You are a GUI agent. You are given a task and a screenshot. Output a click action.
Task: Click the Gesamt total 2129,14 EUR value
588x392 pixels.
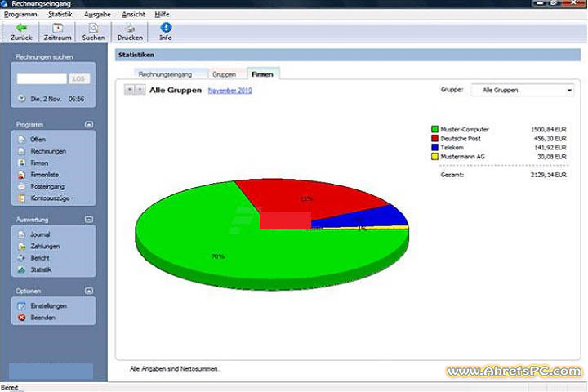tap(549, 175)
